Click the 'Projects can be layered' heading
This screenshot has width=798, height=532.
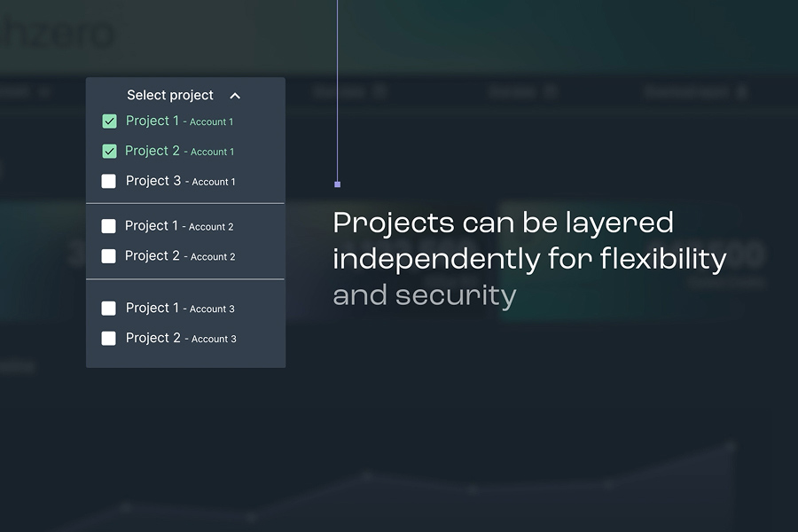pos(503,223)
